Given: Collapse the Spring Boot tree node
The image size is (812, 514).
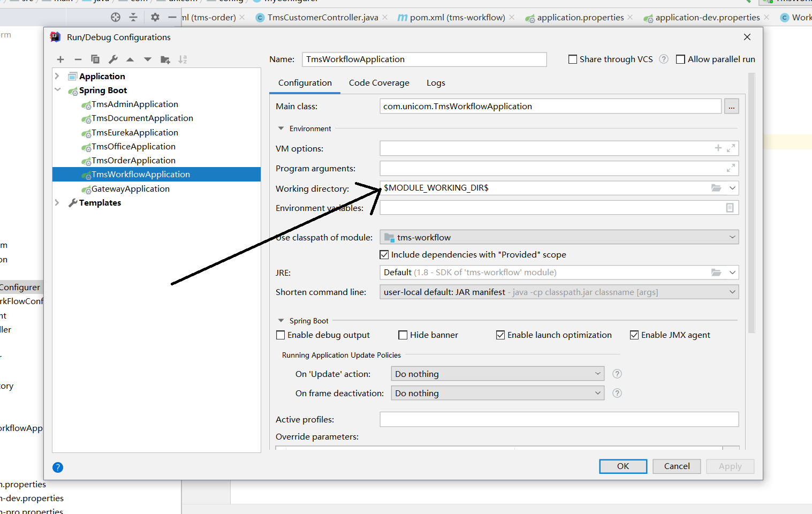Looking at the screenshot, I should tap(57, 90).
